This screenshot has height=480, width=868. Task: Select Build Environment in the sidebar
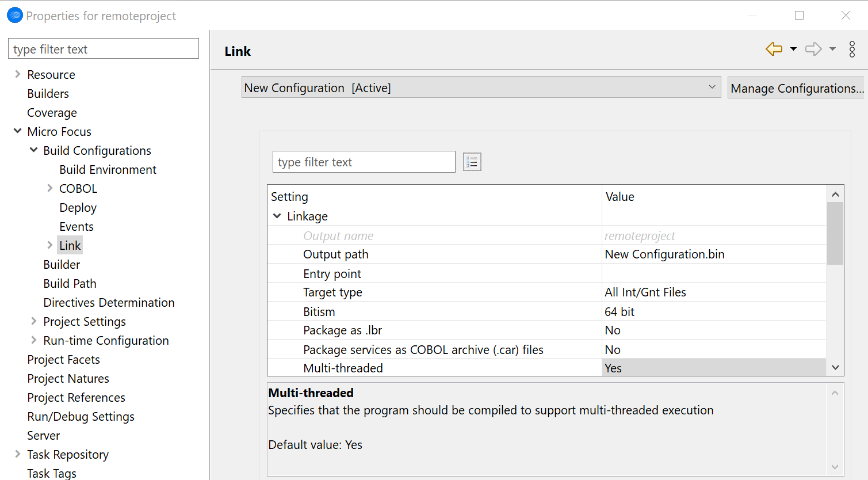[108, 169]
